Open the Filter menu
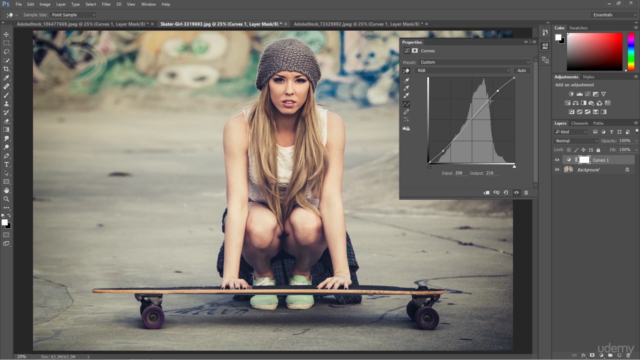The image size is (640, 360). tap(106, 4)
